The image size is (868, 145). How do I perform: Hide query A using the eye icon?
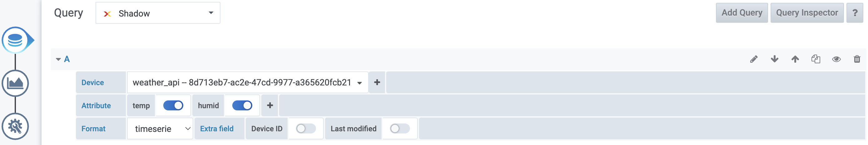point(836,59)
